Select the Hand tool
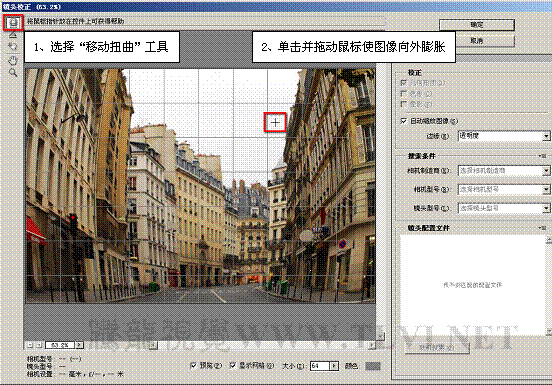 point(13,61)
